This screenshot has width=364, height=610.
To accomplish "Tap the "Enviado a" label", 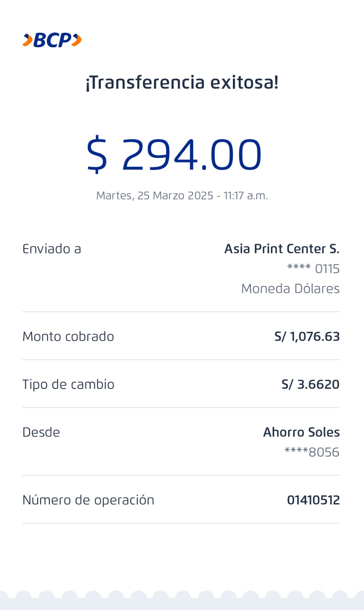I will 52,249.
